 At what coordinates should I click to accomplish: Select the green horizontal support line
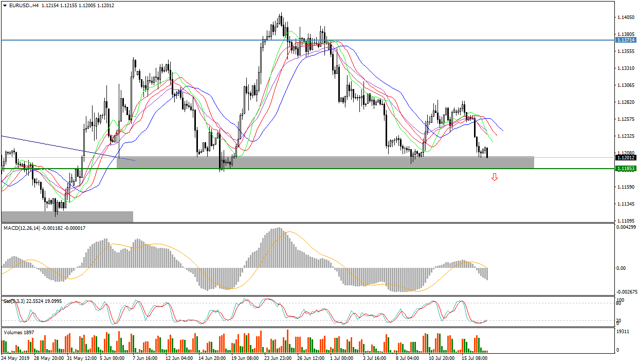[x=308, y=169]
